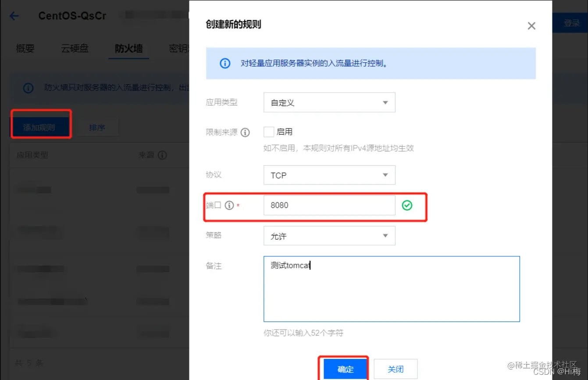Switch to the 云硬盘 tab
588x380 pixels.
[x=74, y=48]
